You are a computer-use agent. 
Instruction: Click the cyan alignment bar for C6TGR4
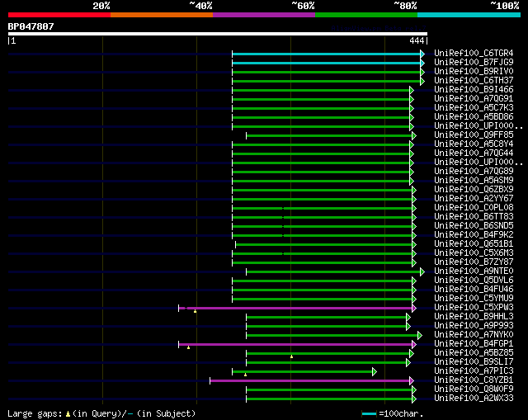coord(327,54)
